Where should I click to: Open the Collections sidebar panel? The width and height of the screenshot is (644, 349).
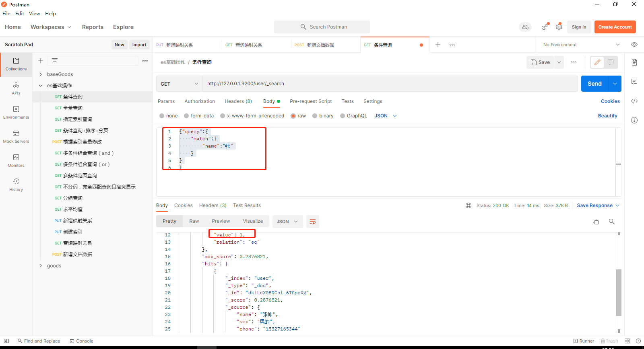click(16, 64)
